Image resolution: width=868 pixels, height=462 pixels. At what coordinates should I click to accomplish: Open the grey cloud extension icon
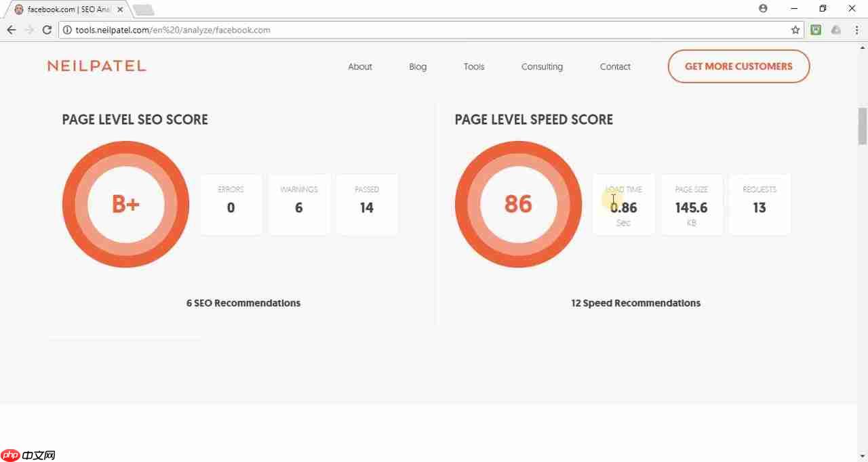tap(835, 30)
